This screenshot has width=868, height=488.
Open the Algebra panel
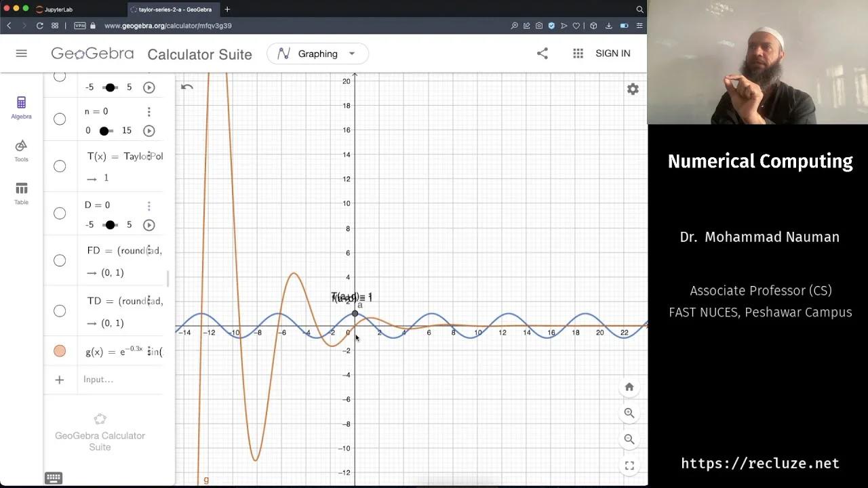pyautogui.click(x=21, y=108)
